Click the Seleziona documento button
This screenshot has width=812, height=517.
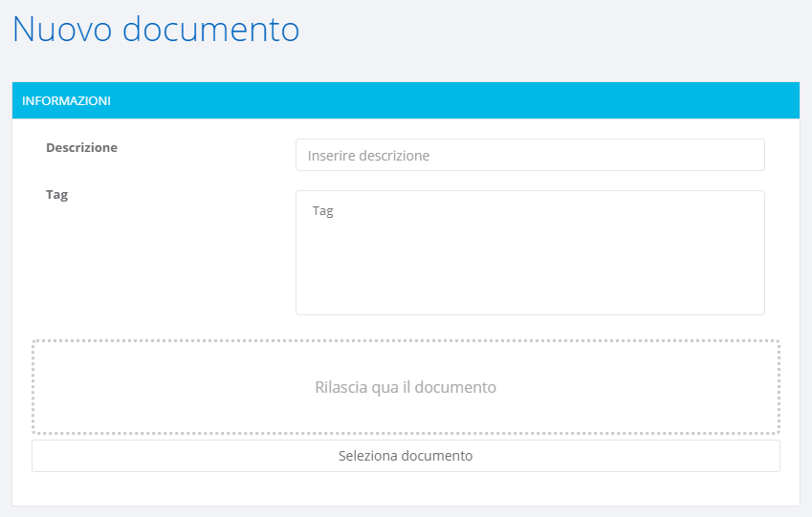point(406,456)
